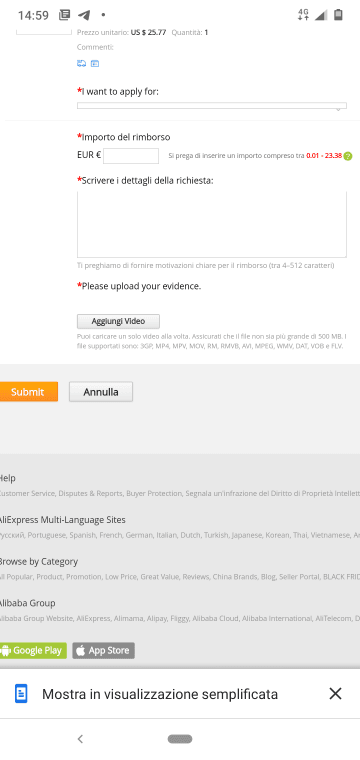Open the Google Play badge
This screenshot has width=360, height=760.
tap(33, 650)
